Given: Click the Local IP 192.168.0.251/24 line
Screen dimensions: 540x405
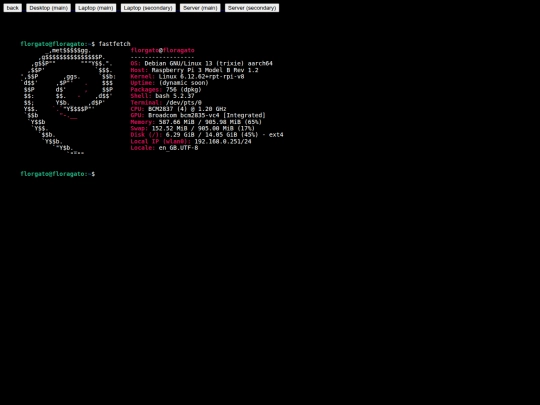Looking at the screenshot, I should [191, 141].
